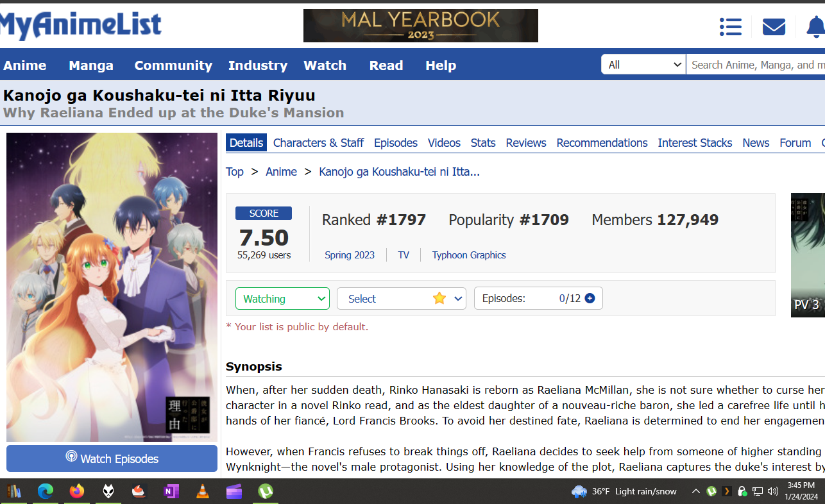Switch to the Stats tab
The image size is (825, 504).
pos(483,142)
